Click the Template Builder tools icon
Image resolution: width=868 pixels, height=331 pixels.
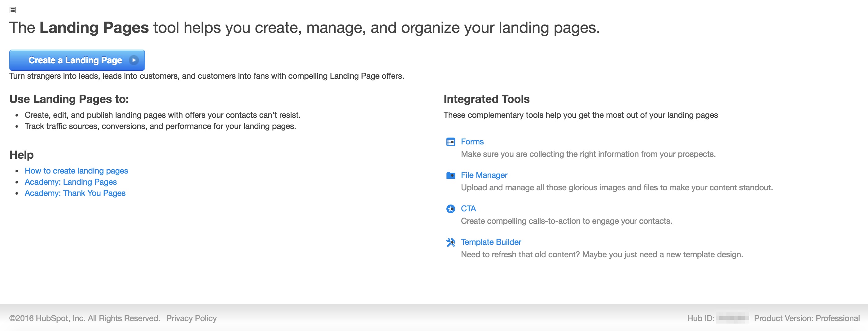(x=450, y=242)
